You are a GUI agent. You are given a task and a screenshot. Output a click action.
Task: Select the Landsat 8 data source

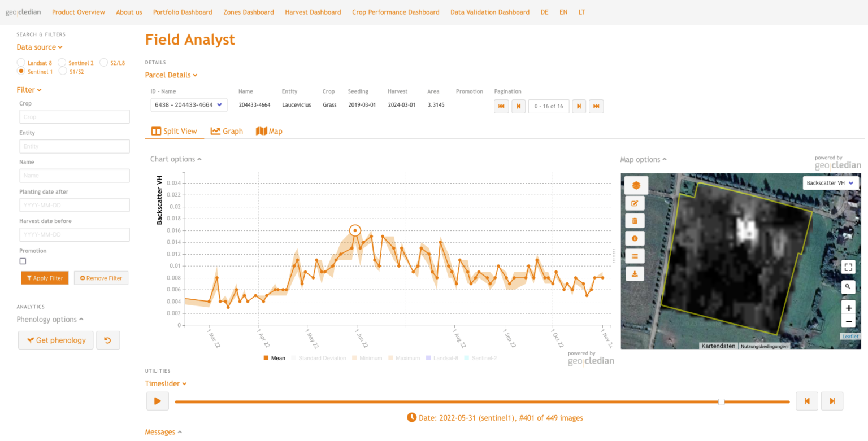21,63
